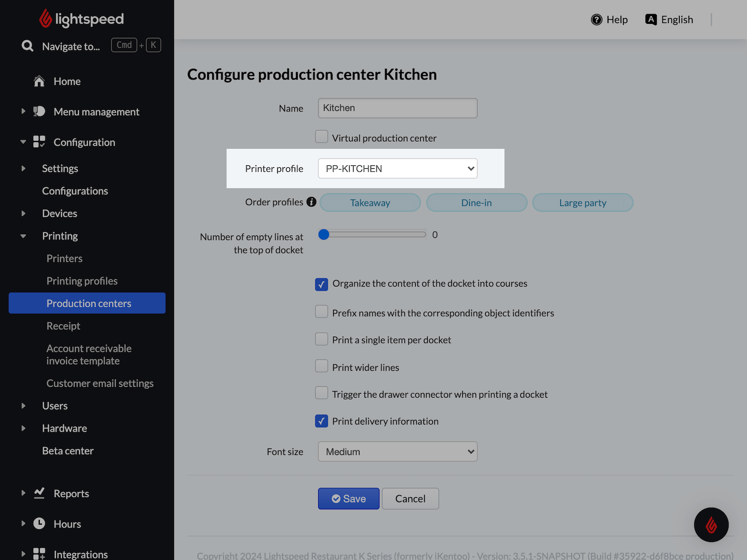Click the Home house icon
The image size is (747, 560).
coord(39,81)
